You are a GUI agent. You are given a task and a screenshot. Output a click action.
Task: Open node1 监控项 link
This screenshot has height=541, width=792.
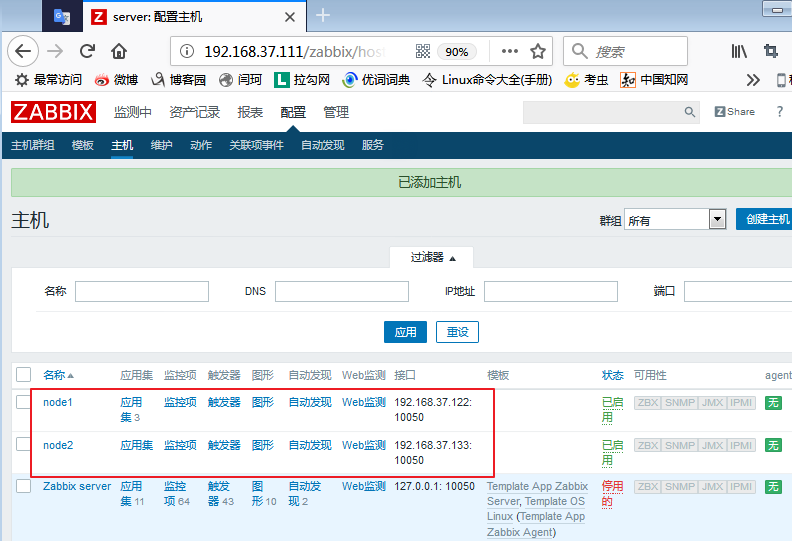pos(180,402)
